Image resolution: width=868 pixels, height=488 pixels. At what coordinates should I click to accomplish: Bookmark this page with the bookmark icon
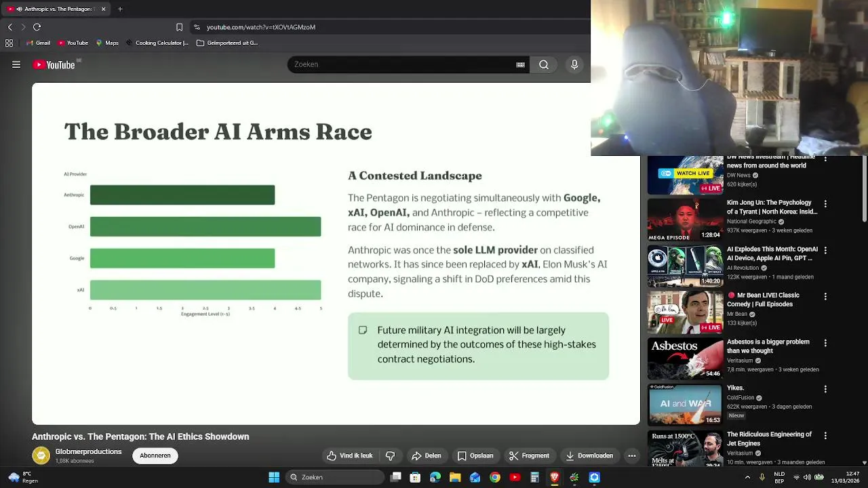pos(179,27)
